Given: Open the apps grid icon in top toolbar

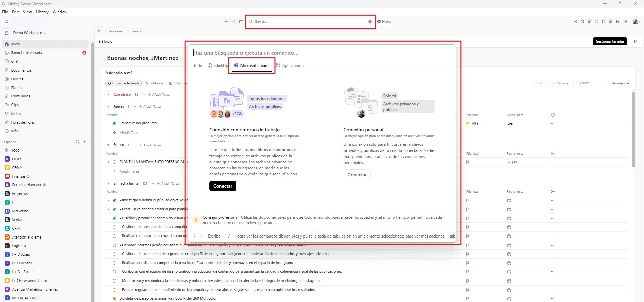Looking at the screenshot, I should pos(625,21).
